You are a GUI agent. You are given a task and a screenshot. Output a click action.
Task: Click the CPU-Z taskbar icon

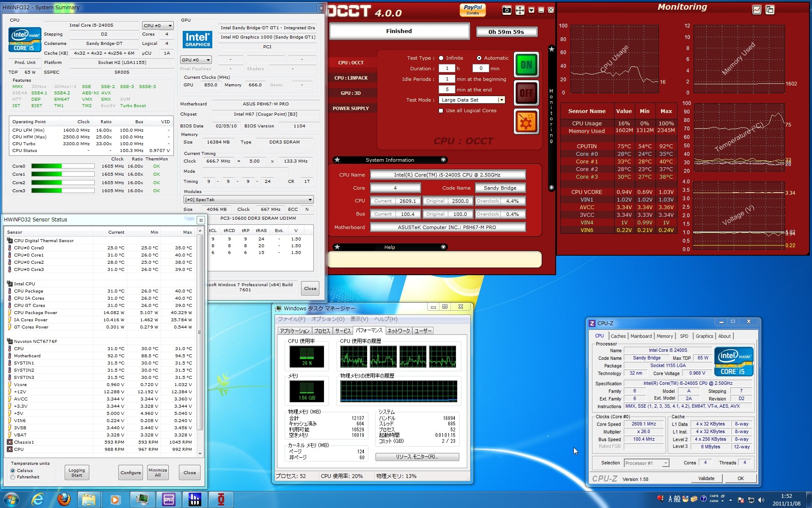click(169, 500)
